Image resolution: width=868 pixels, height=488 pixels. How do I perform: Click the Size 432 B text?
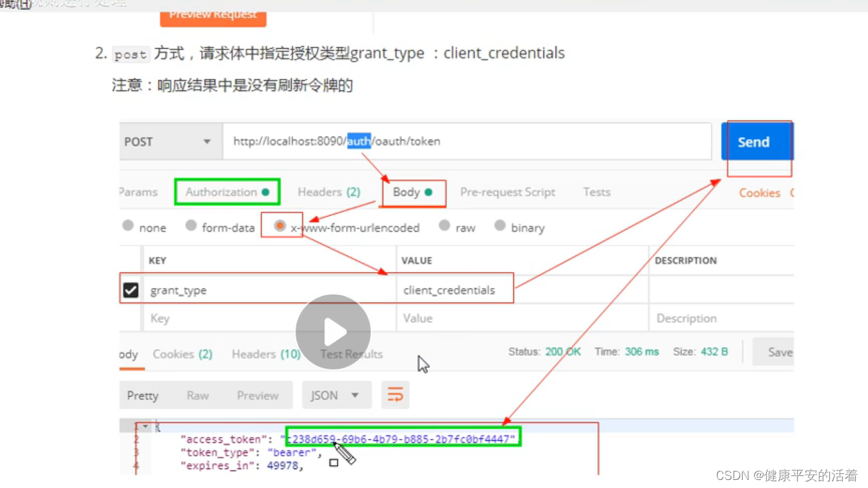click(700, 351)
